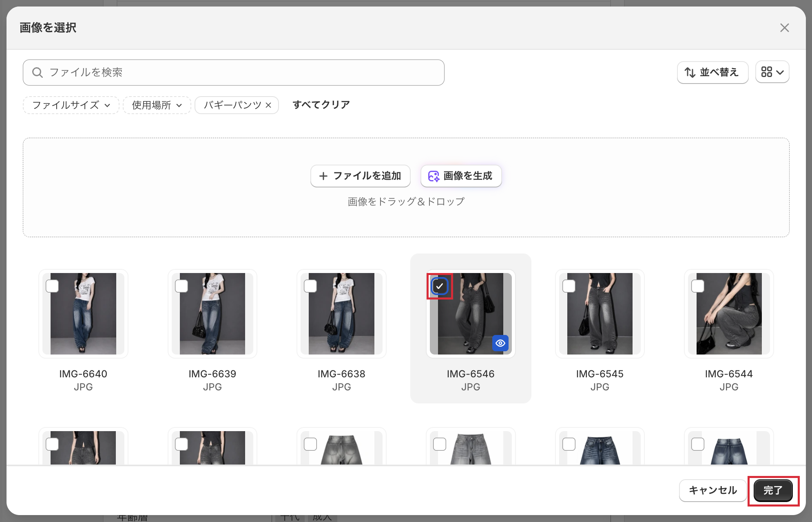The height and width of the screenshot is (522, 812).
Task: Click the IMG-6546 file name
Action: pos(471,374)
